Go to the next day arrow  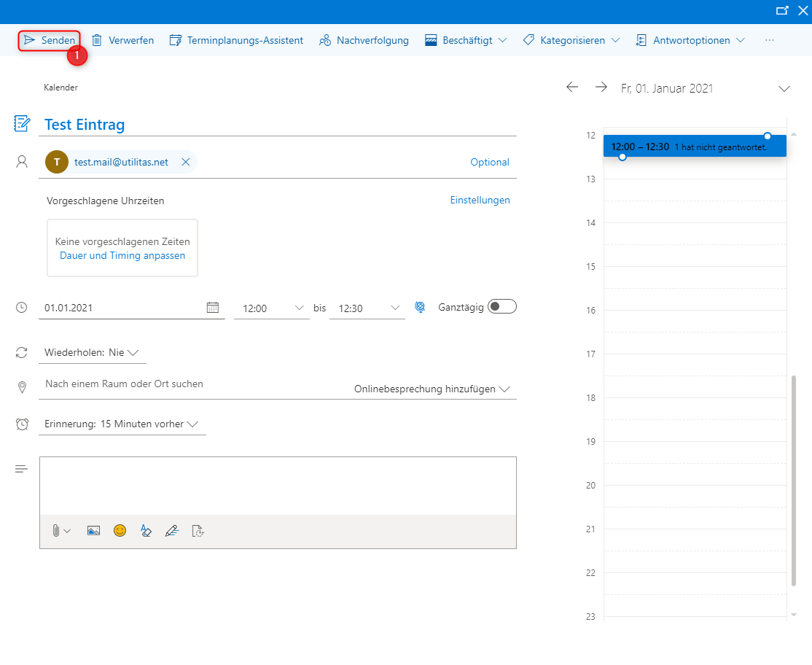tap(601, 87)
